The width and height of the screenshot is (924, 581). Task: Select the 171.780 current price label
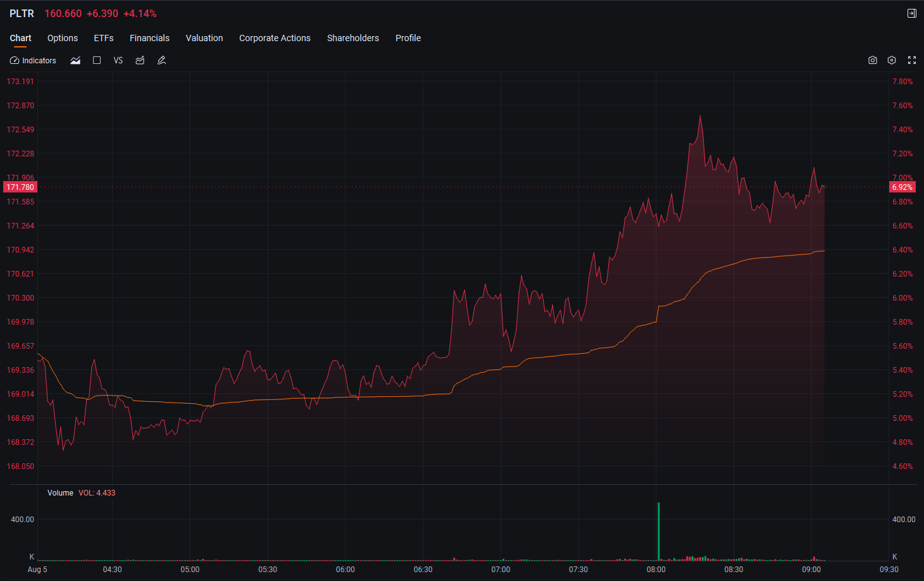pyautogui.click(x=20, y=187)
